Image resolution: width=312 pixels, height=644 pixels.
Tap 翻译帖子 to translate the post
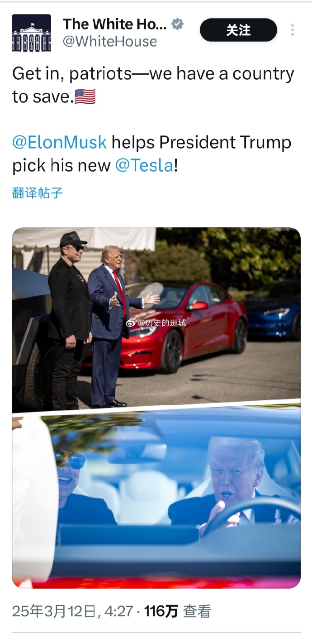pyautogui.click(x=38, y=193)
